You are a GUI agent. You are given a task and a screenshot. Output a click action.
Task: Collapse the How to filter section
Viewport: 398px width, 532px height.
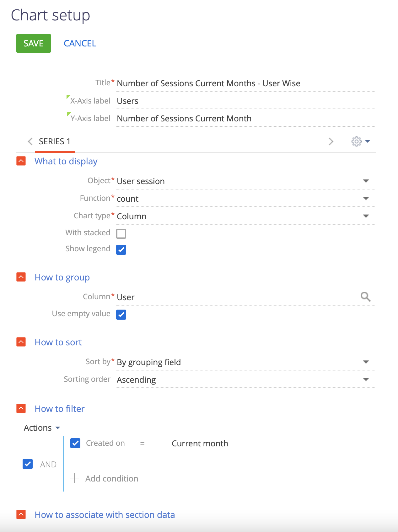[x=21, y=408]
